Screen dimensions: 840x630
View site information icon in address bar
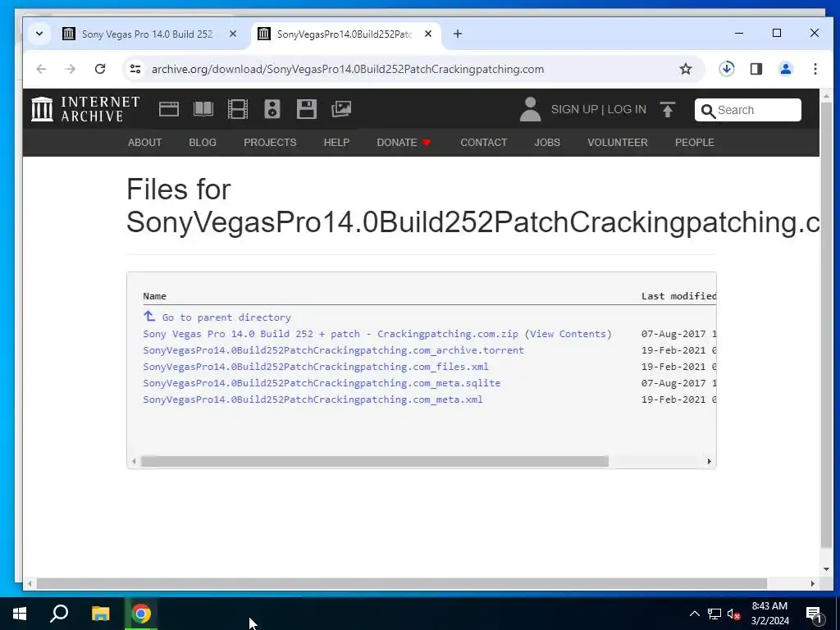point(135,69)
